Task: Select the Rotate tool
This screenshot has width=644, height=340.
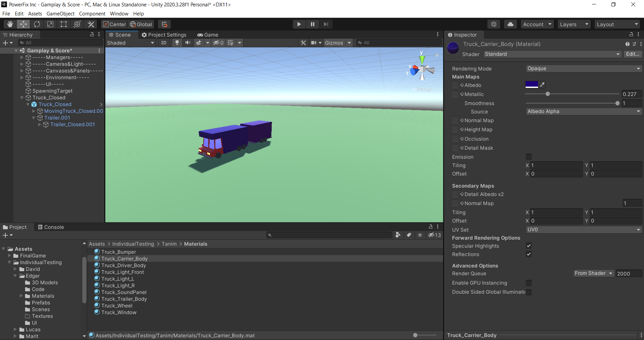Action: [37, 24]
